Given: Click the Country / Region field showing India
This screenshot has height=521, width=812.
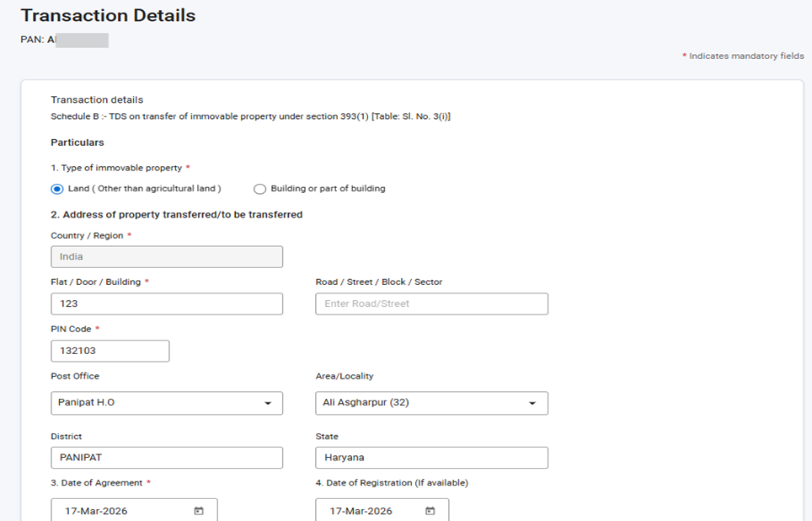Looking at the screenshot, I should coord(167,256).
